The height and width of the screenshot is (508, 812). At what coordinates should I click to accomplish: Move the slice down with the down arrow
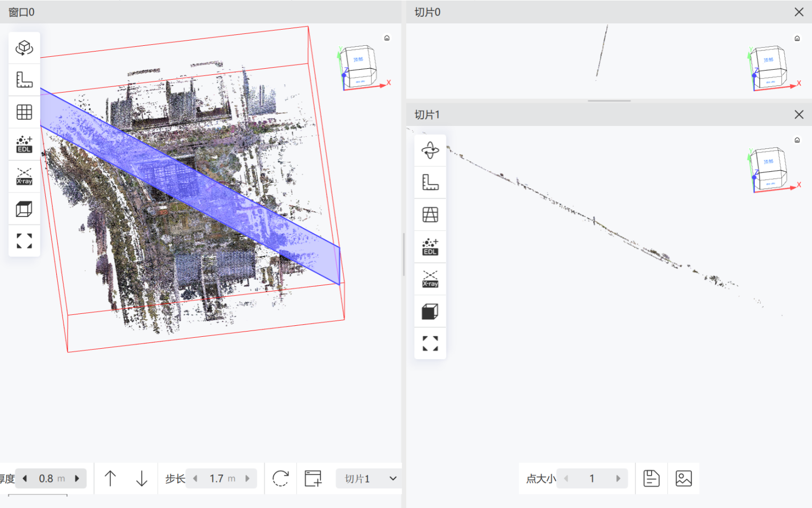coord(141,478)
